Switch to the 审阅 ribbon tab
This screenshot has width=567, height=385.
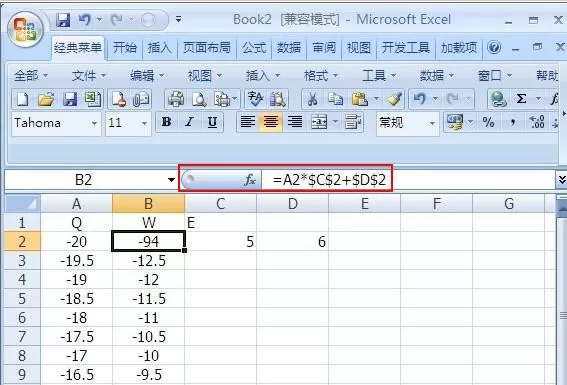click(324, 48)
